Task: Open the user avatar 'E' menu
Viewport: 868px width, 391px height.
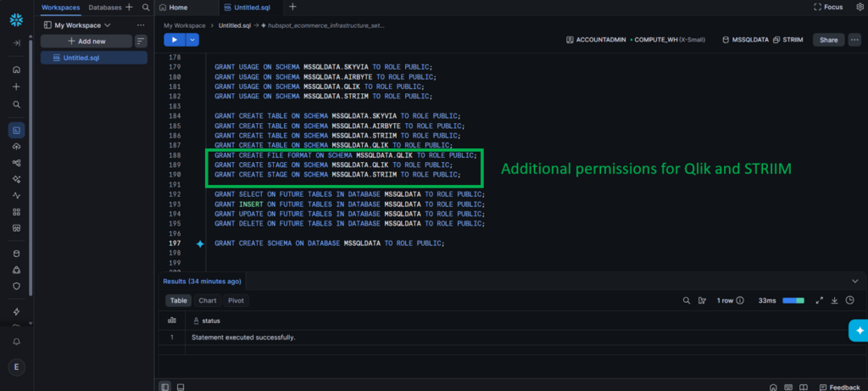Action: (17, 367)
